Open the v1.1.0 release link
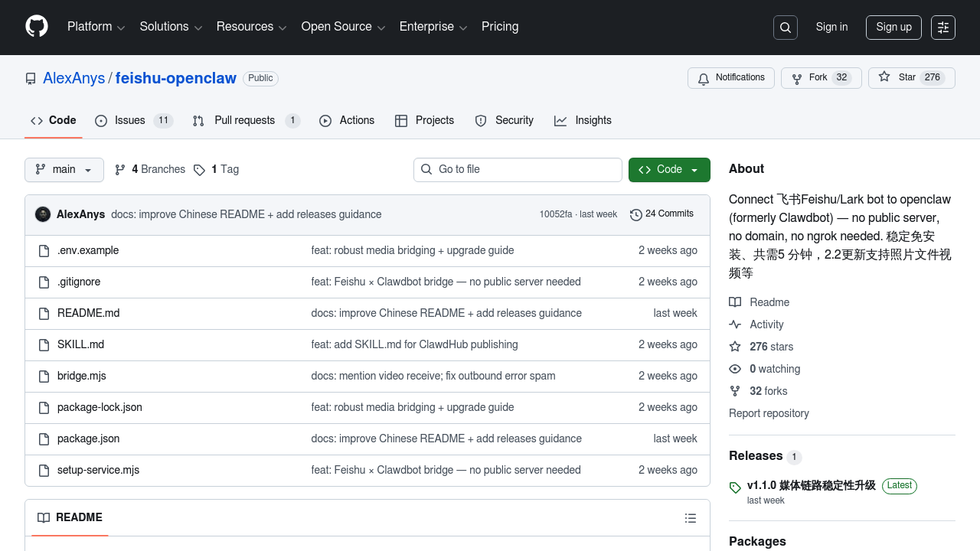Screen dimensions: 980x551 click(811, 485)
